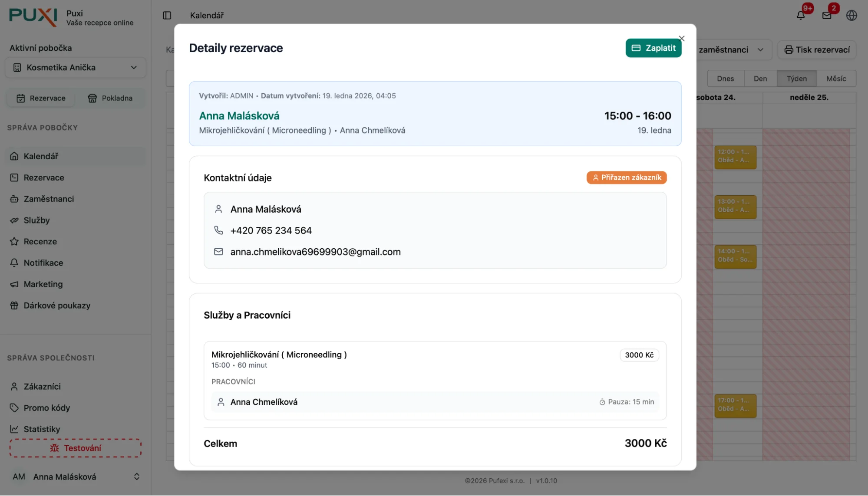Image resolution: width=868 pixels, height=496 pixels.
Task: Click the orange Přiřazen zákazník badge
Action: tap(626, 177)
